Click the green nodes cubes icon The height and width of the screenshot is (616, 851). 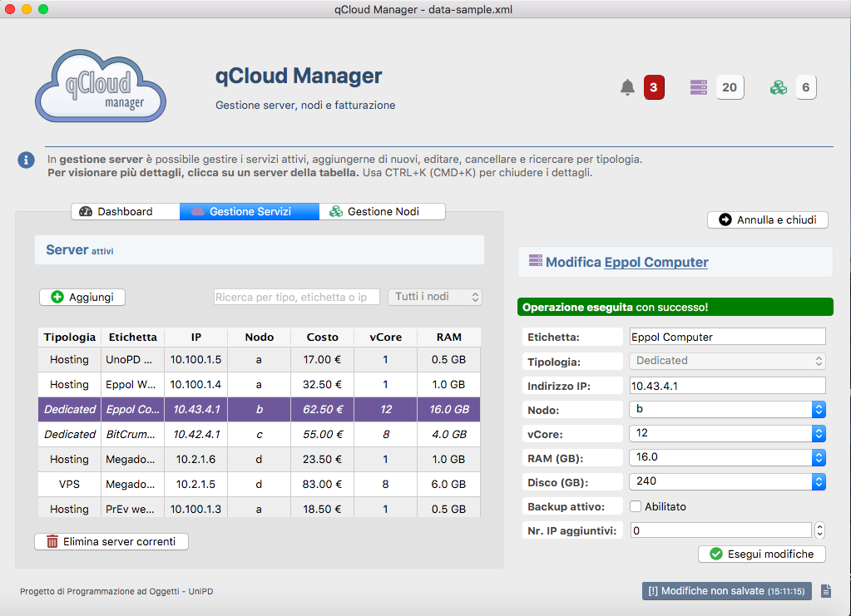[x=779, y=87]
